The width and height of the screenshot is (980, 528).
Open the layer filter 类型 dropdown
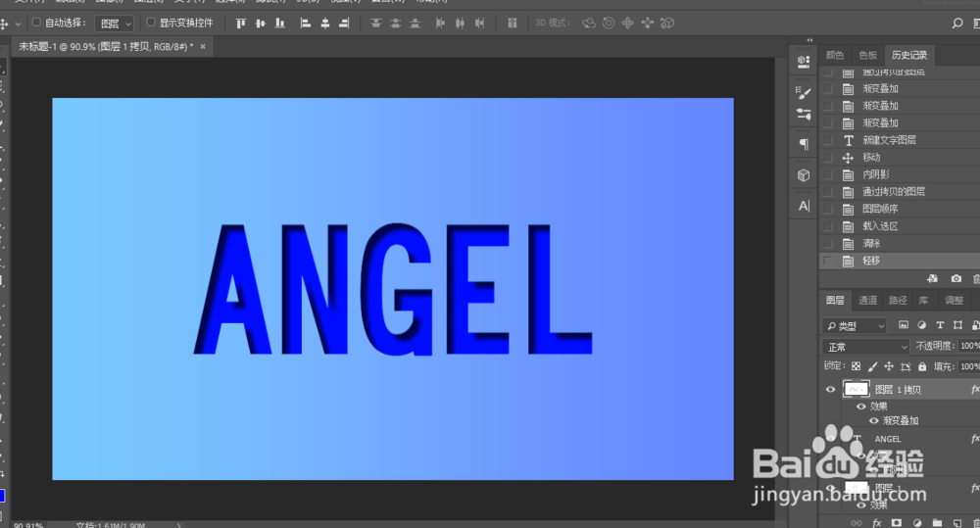click(855, 325)
